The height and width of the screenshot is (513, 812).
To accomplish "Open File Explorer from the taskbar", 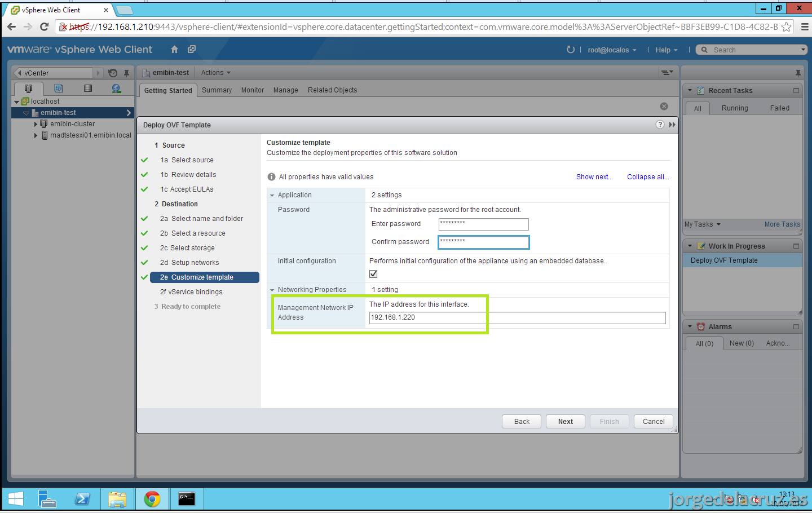I will (117, 499).
